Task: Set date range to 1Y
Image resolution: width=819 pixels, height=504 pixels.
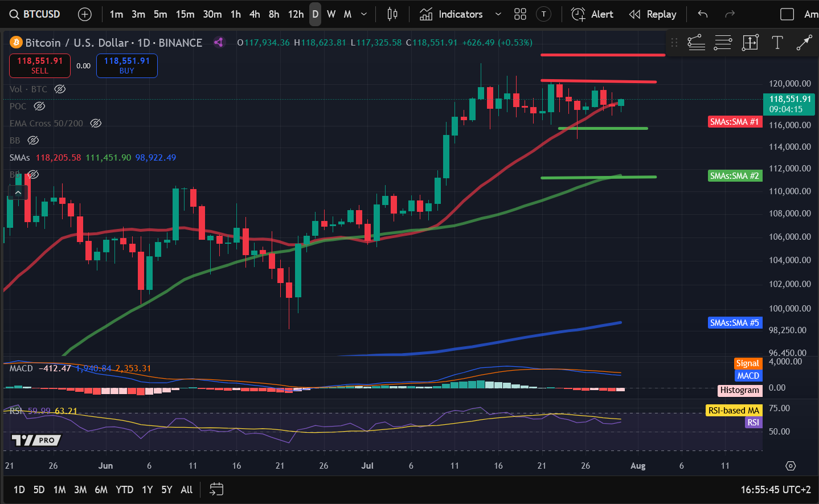Action: [x=147, y=490]
